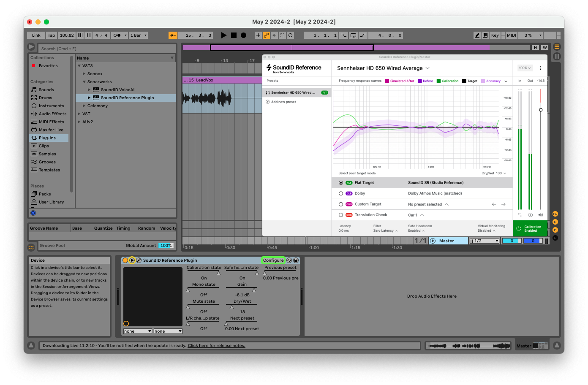Toggle the Accuracy curve legend checkbox

click(x=483, y=81)
